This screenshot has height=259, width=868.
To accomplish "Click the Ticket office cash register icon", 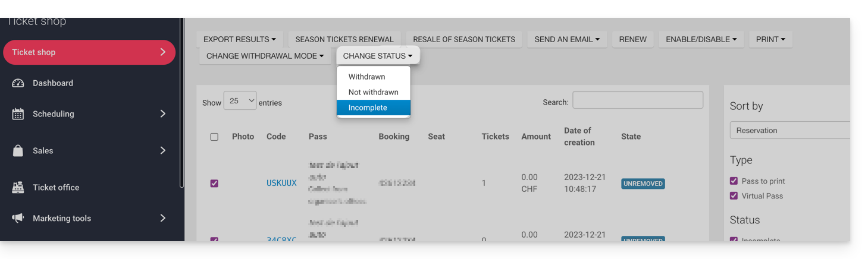I will coord(18,188).
